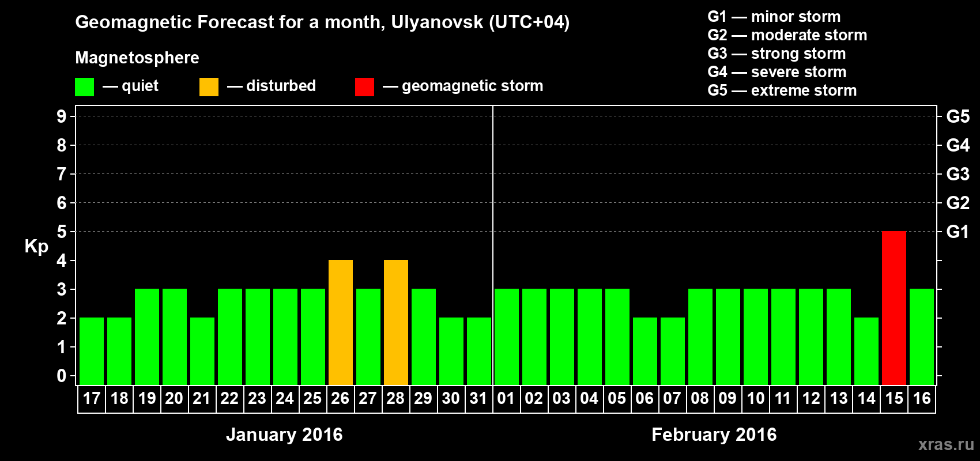Click the '— geomagnetic storm' legend label
Image resolution: width=980 pixels, height=461 pixels.
463,86
